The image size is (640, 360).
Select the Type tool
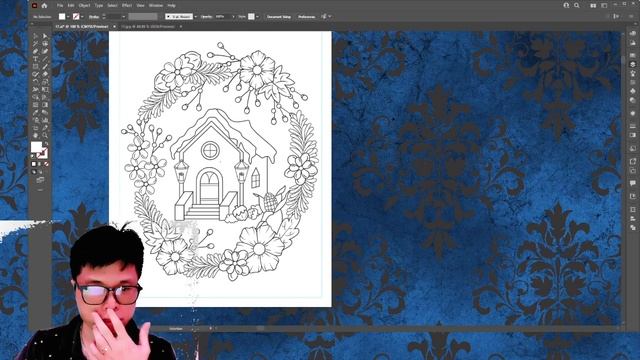[36, 59]
